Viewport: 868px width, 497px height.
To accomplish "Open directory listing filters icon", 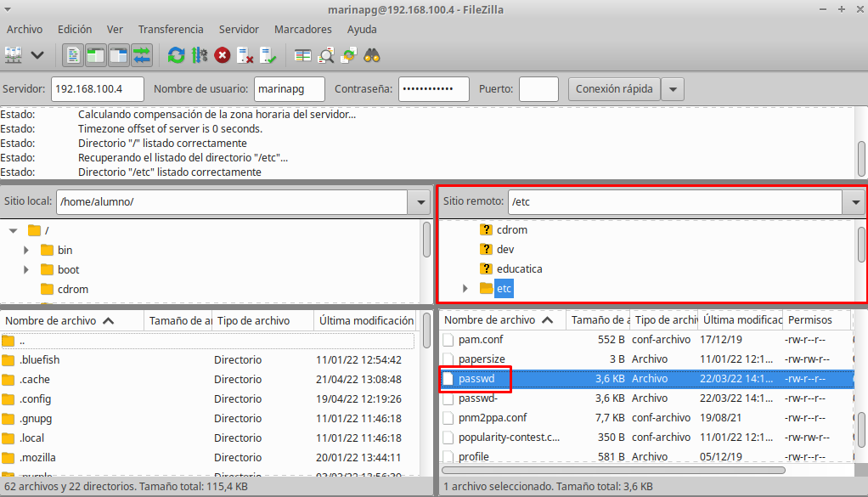I will [303, 55].
